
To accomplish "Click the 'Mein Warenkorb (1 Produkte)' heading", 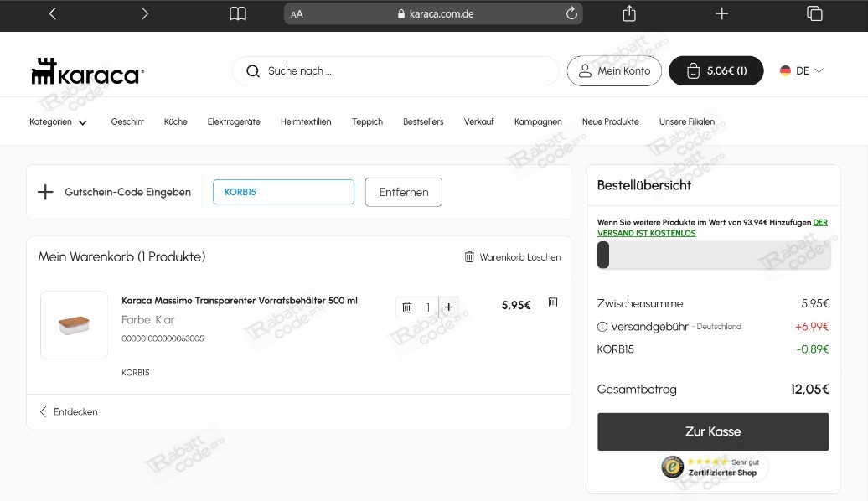I will click(x=121, y=257).
